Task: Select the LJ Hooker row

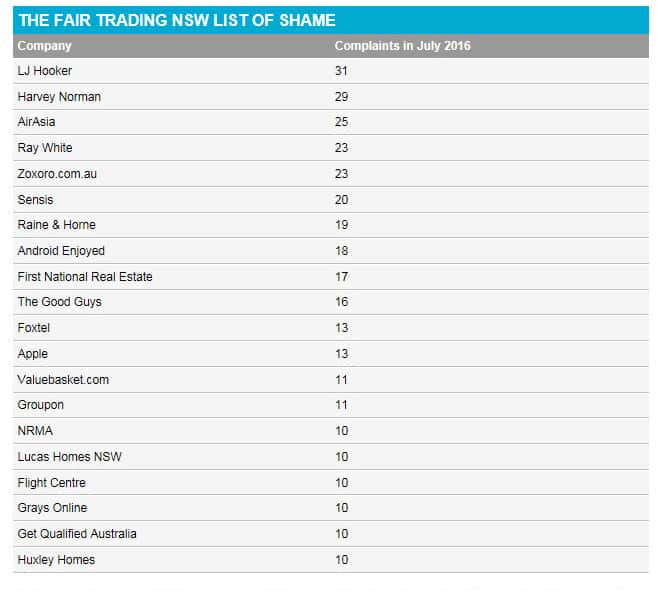Action: tap(331, 71)
